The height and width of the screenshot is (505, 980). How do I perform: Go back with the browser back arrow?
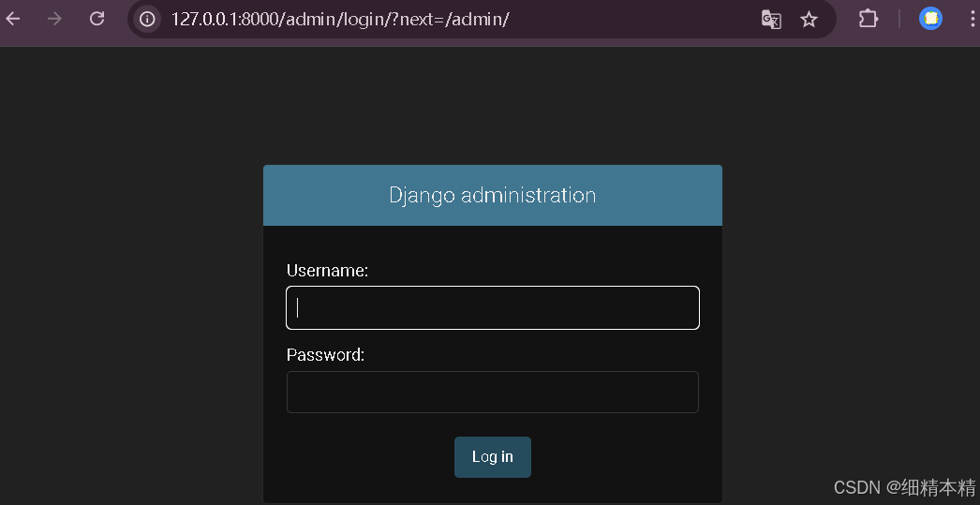[x=13, y=19]
